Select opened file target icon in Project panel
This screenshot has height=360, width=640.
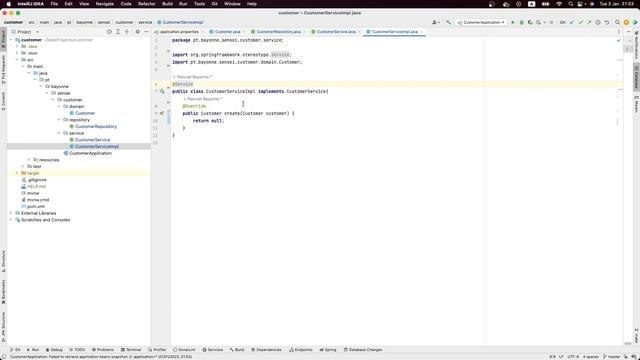point(109,32)
